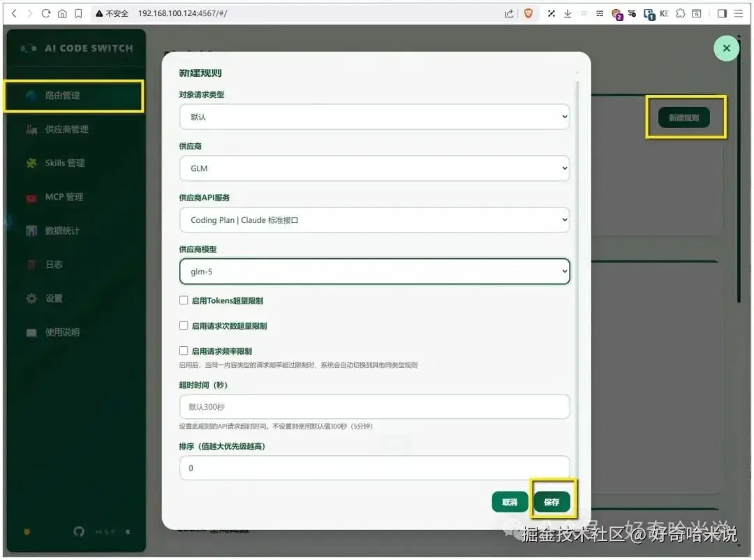
Task: Click the MCP 管理 red icon
Action: 31,198
